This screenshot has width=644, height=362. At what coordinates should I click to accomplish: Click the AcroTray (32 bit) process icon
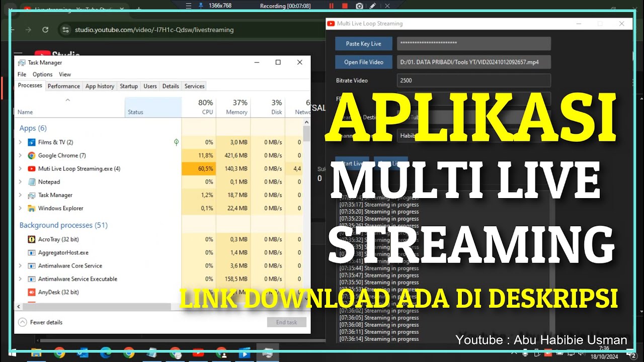(32, 239)
